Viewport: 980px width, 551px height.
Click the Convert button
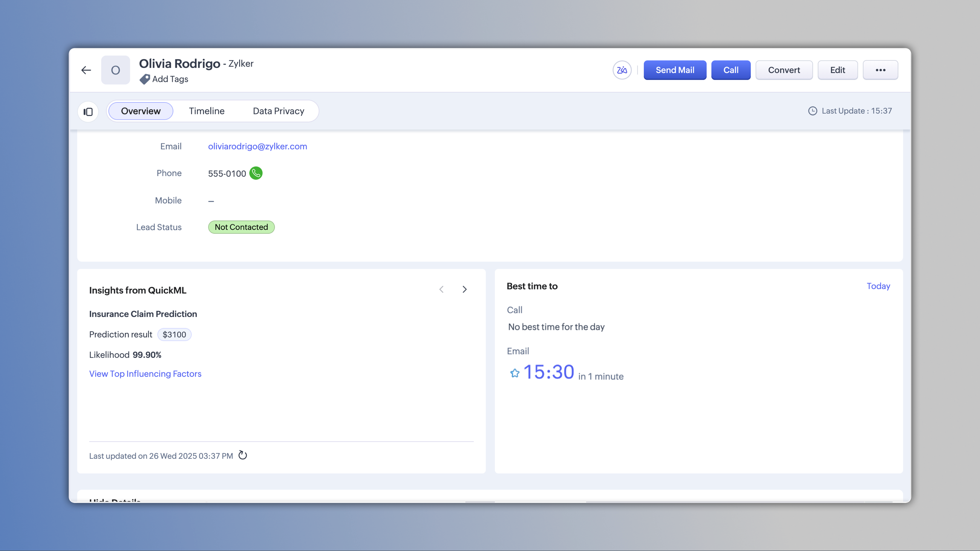click(x=784, y=70)
